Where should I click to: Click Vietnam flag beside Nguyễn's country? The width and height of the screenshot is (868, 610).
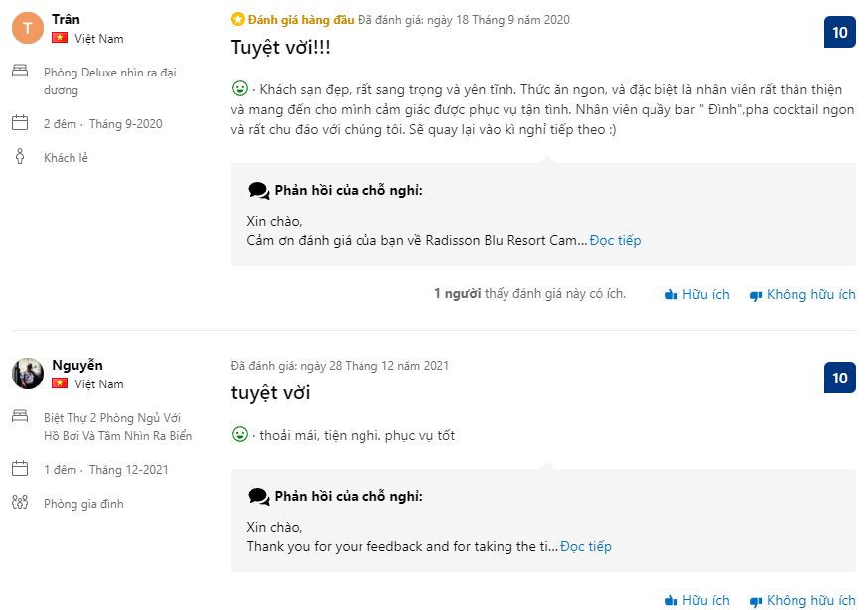coord(60,383)
